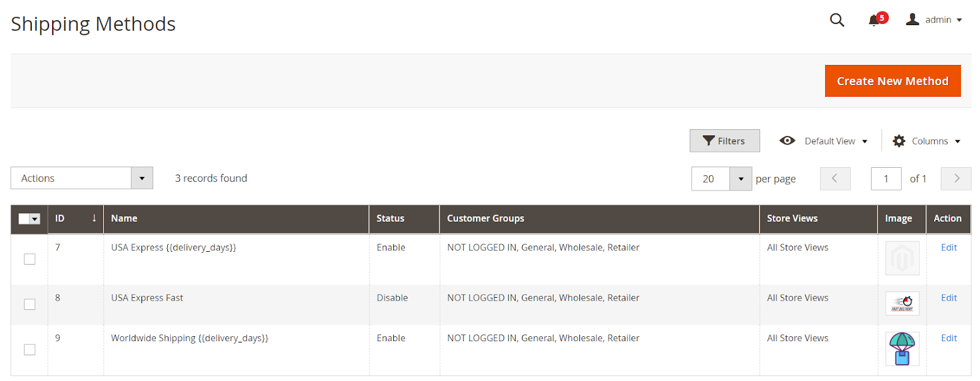Tick checkbox for Worldwide Shipping row
Screen dimensions: 980x381
[x=29, y=350]
